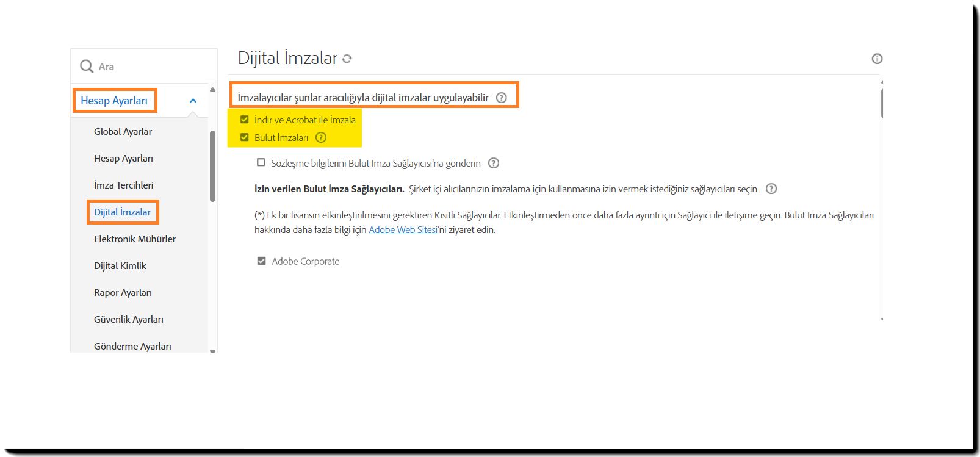980x457 pixels.
Task: Enable Sözleşme bilgilerini Bulut İmza Sağlayıcısı'na gönderin
Action: pyautogui.click(x=261, y=162)
